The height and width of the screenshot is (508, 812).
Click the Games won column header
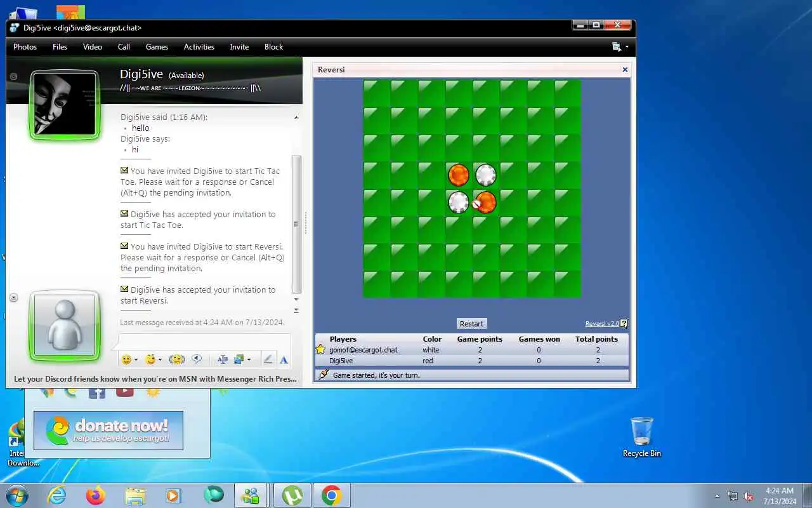coord(539,339)
